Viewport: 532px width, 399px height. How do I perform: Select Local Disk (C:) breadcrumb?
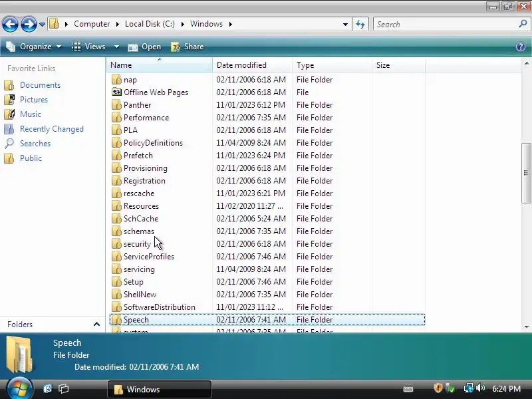pos(150,24)
